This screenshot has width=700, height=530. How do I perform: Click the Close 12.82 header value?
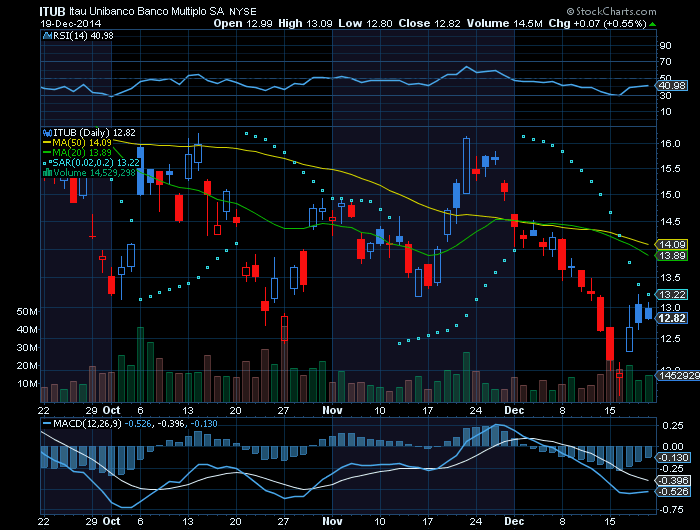pyautogui.click(x=429, y=24)
